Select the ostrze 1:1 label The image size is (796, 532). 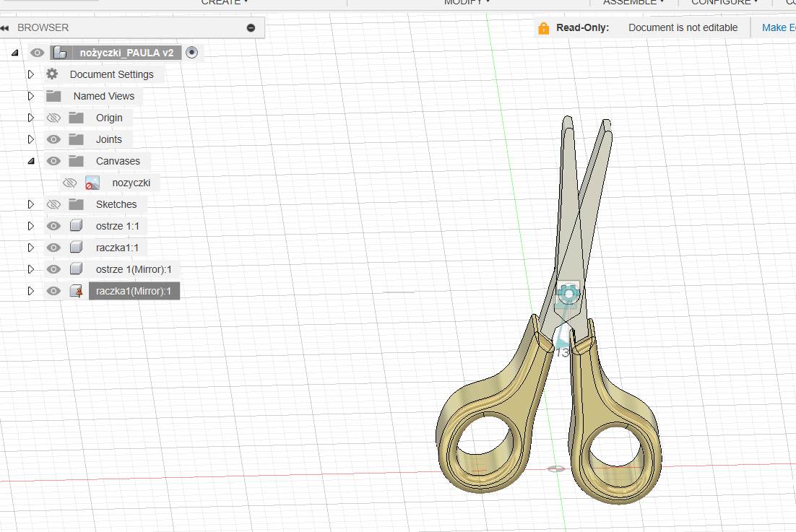[x=117, y=226]
